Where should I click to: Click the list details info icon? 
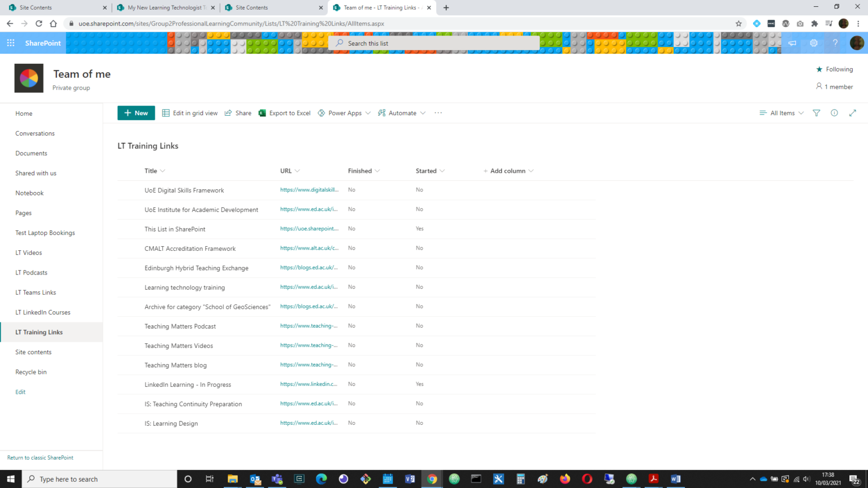coord(834,113)
